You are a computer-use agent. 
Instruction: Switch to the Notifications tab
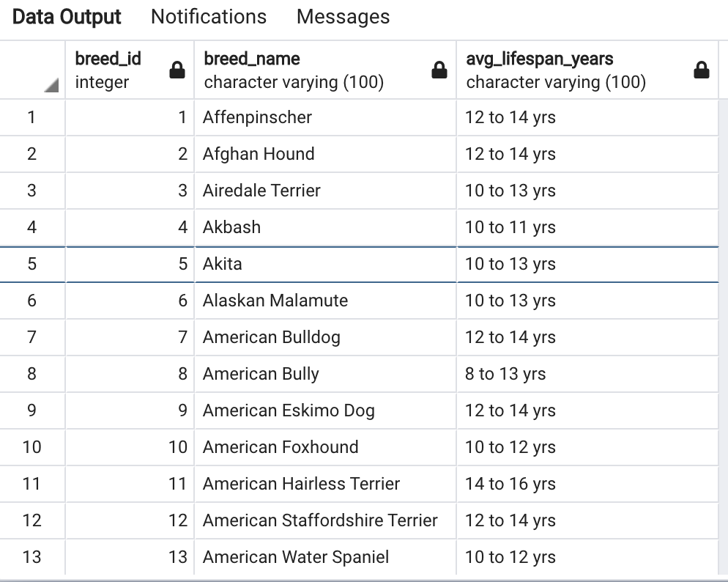[x=208, y=16]
